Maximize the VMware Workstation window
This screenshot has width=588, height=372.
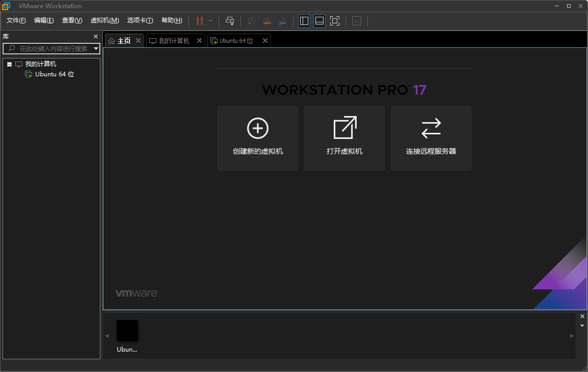[x=569, y=6]
